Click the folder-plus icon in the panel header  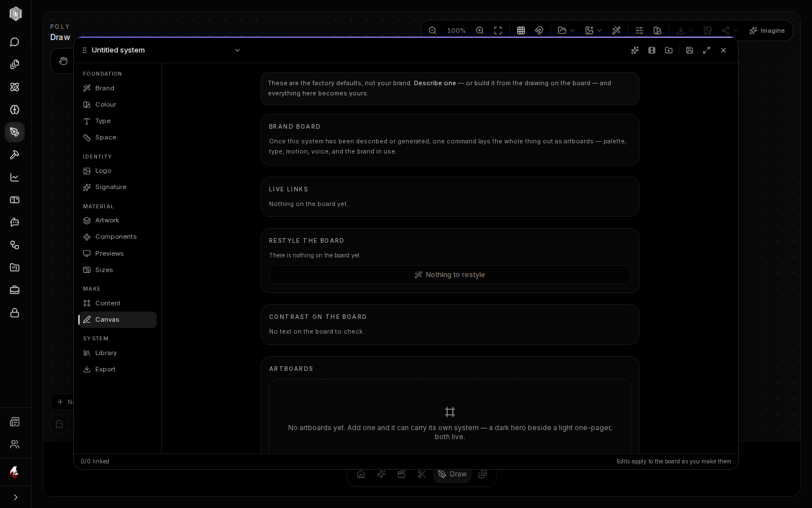(669, 50)
